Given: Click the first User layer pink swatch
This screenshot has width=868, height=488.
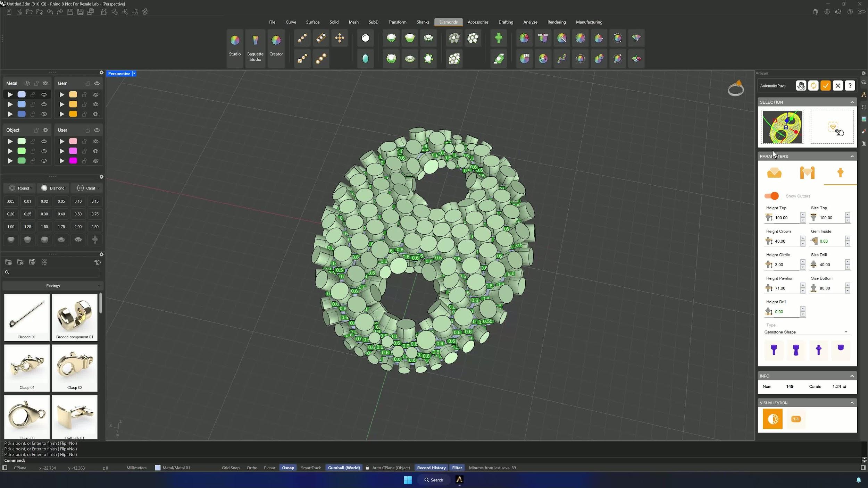Looking at the screenshot, I should point(73,141).
